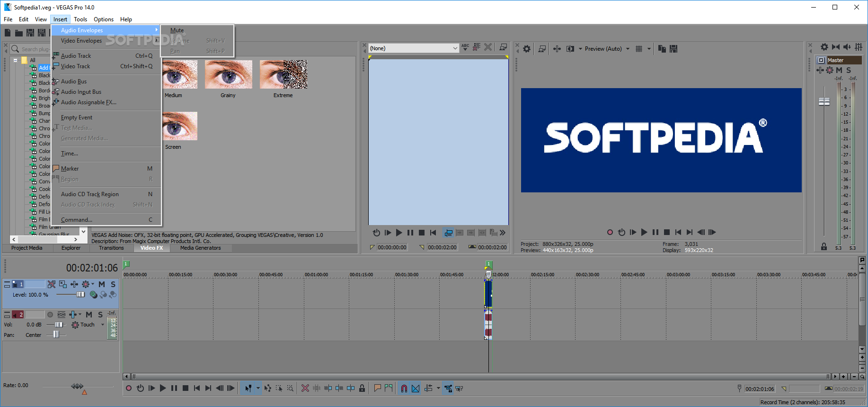Toggle Lock Envelopes to Events button
The width and height of the screenshot is (868, 407).
[x=448, y=389]
